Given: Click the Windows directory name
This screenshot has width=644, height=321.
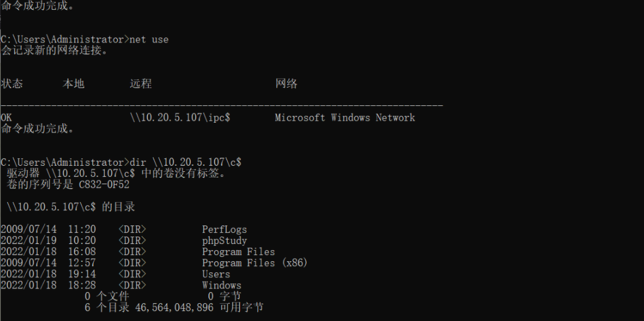Looking at the screenshot, I should pyautogui.click(x=221, y=285).
